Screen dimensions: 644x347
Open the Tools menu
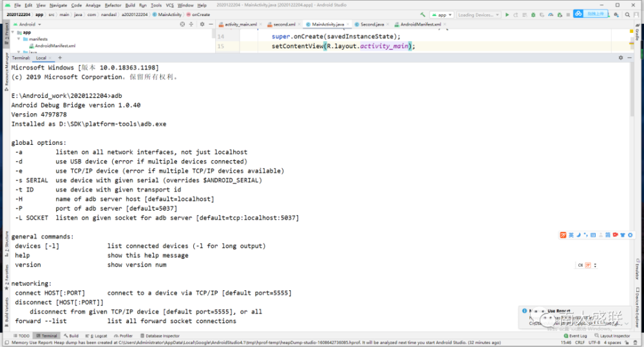tap(156, 5)
